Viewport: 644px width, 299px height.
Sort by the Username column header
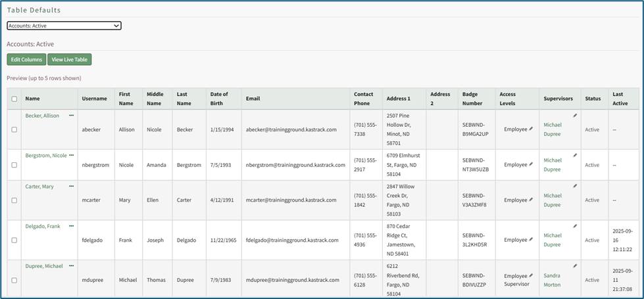point(94,99)
